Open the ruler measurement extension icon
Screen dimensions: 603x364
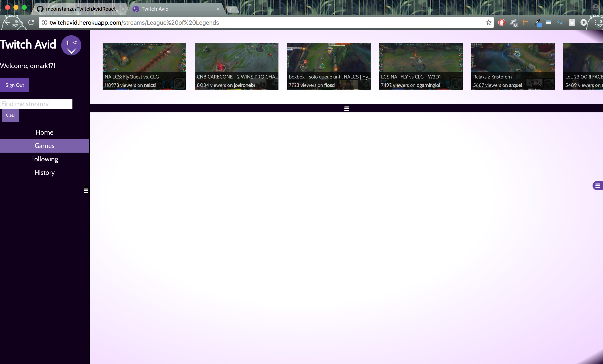click(525, 23)
